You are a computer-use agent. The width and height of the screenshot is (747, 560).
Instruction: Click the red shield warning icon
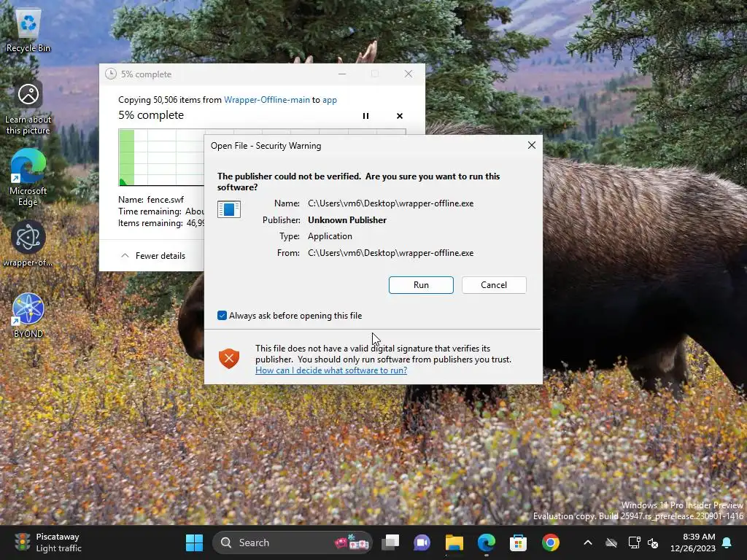pyautogui.click(x=228, y=359)
